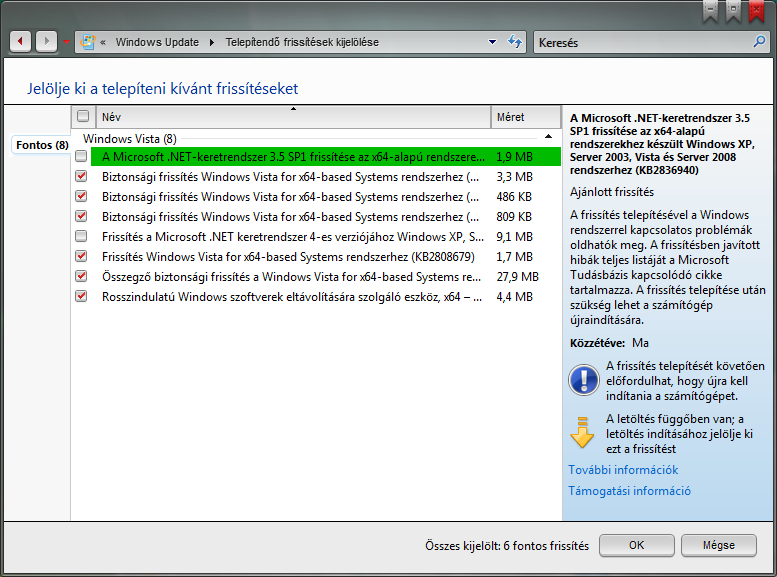
Task: Select the Fontos (8) tab
Action: tap(42, 145)
